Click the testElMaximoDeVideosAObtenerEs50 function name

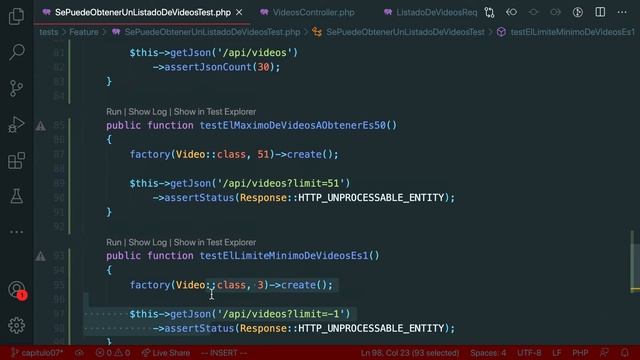click(x=292, y=125)
